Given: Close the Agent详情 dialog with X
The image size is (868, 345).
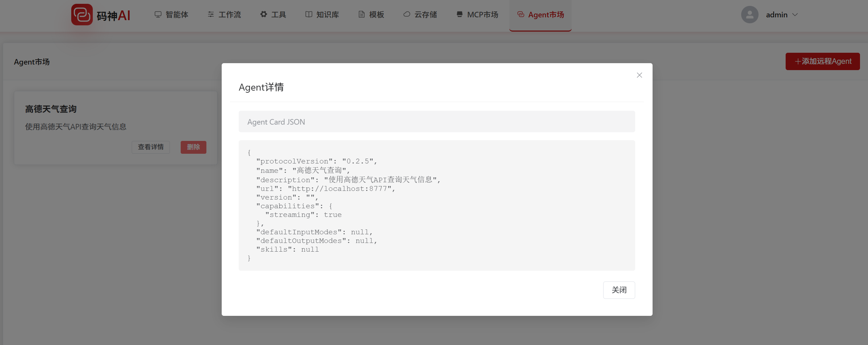Looking at the screenshot, I should coord(639,75).
